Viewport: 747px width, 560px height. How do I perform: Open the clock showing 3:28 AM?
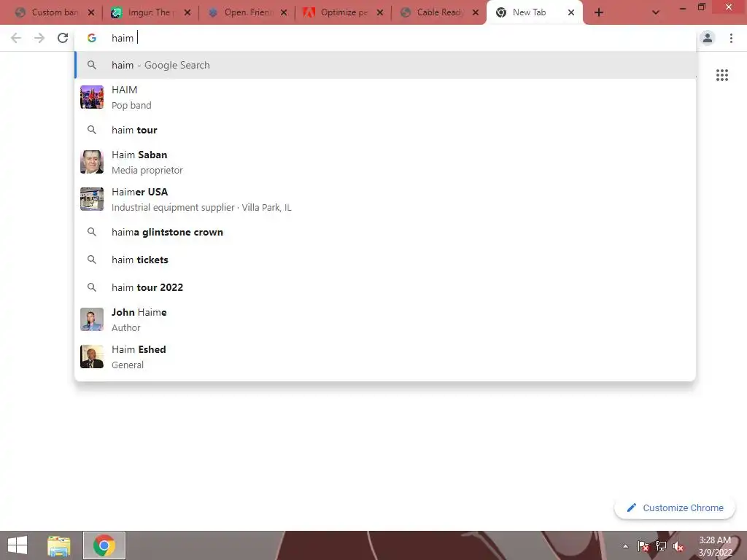click(x=715, y=546)
